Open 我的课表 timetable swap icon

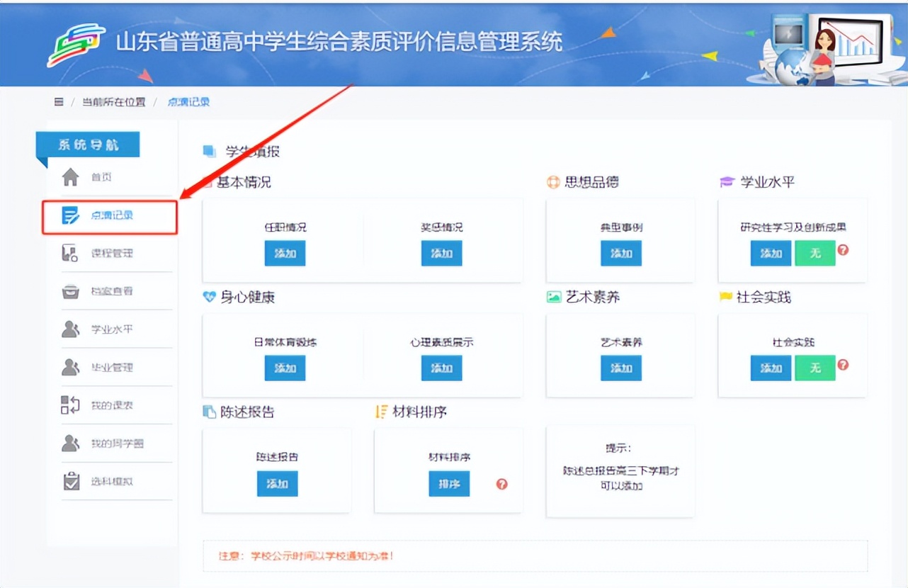click(x=70, y=405)
